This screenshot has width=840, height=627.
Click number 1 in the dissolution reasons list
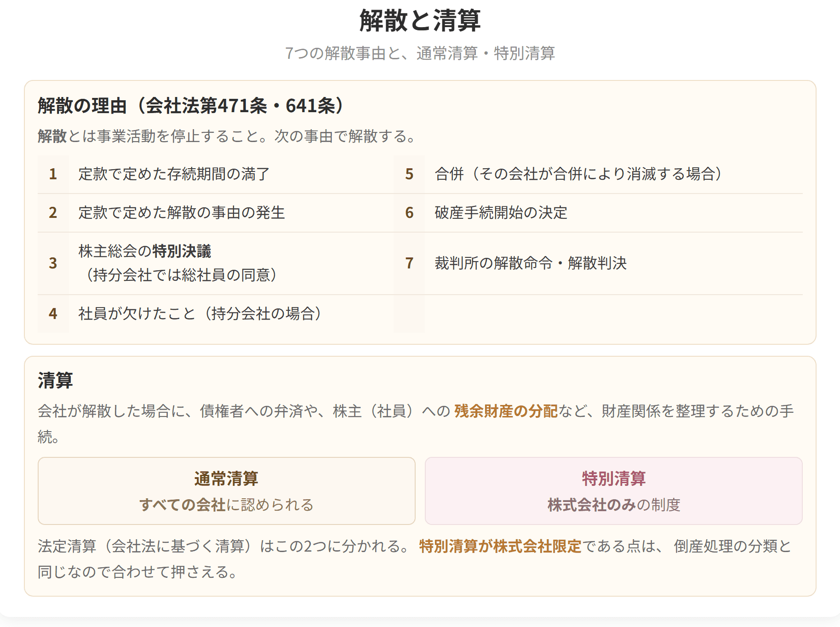point(53,174)
